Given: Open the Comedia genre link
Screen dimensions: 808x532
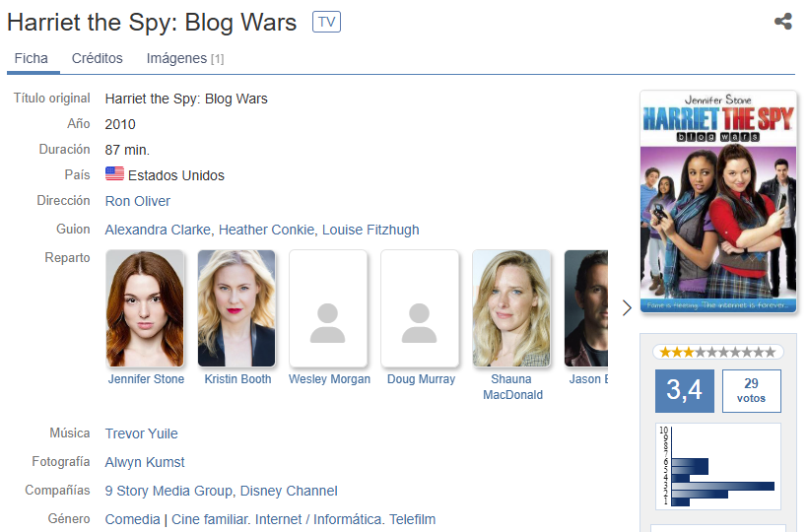Looking at the screenshot, I should (x=132, y=519).
